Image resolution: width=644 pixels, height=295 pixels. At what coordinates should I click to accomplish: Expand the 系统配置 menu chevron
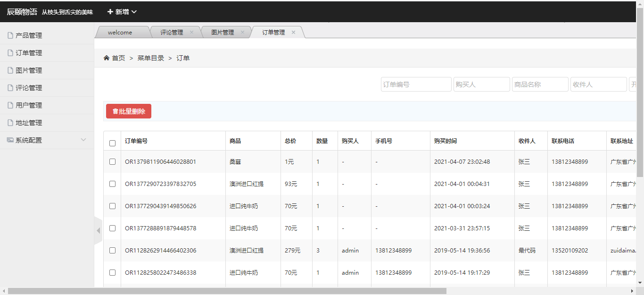tap(83, 140)
